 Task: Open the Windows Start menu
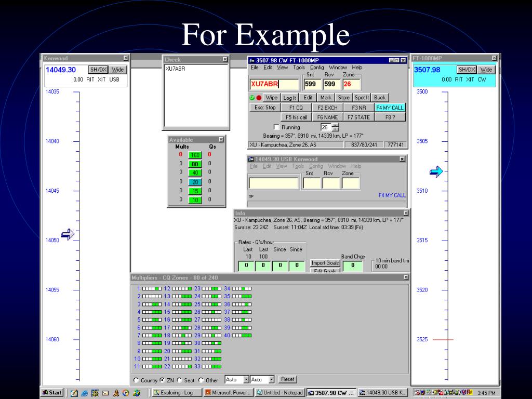(x=52, y=393)
